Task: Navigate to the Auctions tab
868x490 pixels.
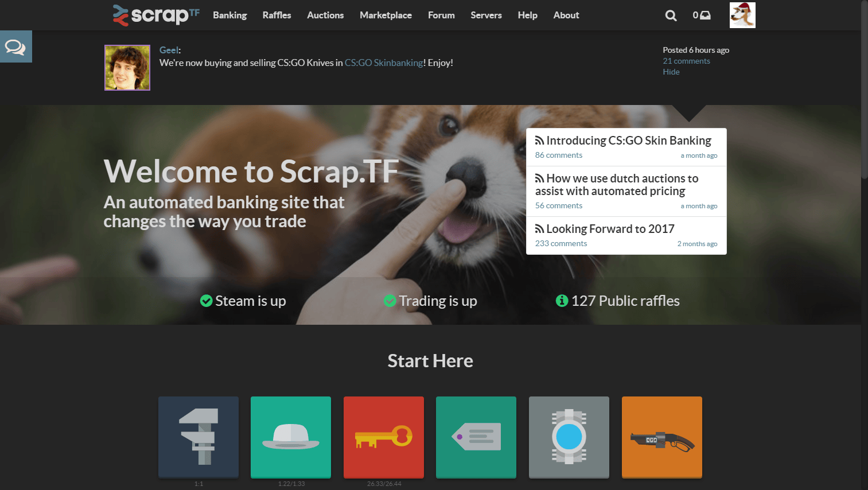Action: 325,15
